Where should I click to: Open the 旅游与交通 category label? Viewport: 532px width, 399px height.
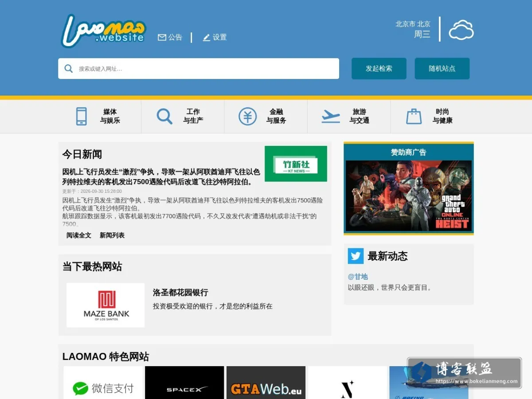tap(359, 116)
